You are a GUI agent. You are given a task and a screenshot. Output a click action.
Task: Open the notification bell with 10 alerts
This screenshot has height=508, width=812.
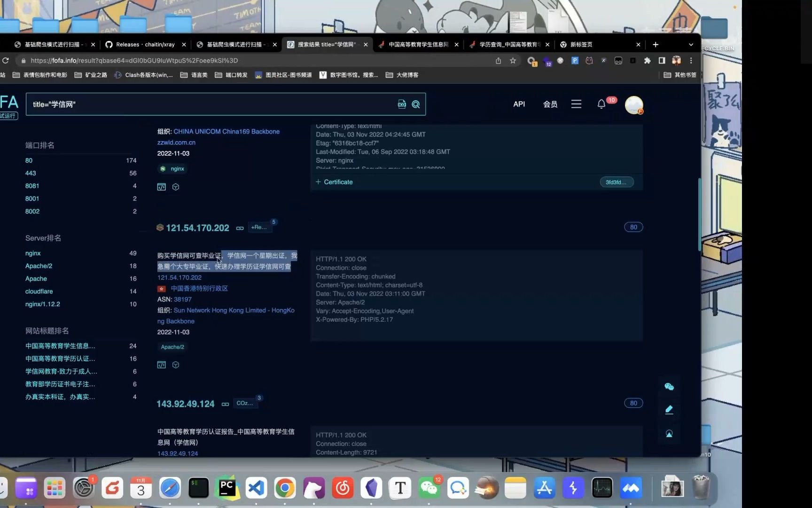coord(601,104)
